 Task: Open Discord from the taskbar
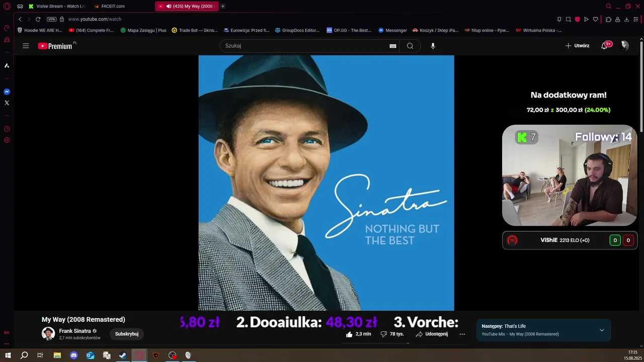coord(74,355)
